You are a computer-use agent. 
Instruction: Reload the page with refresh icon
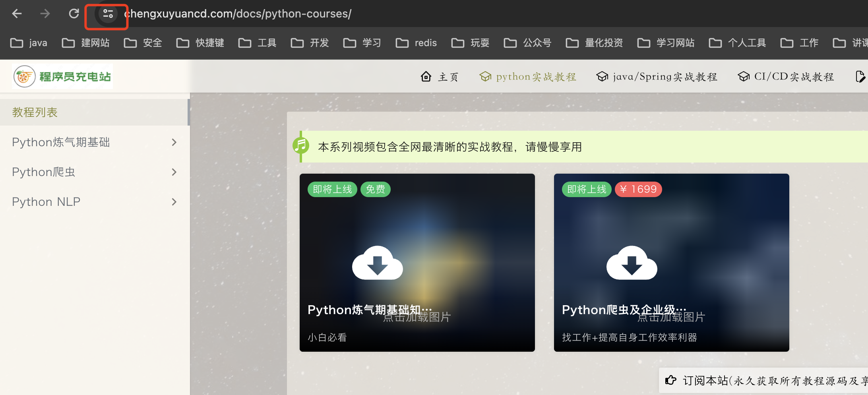(74, 14)
